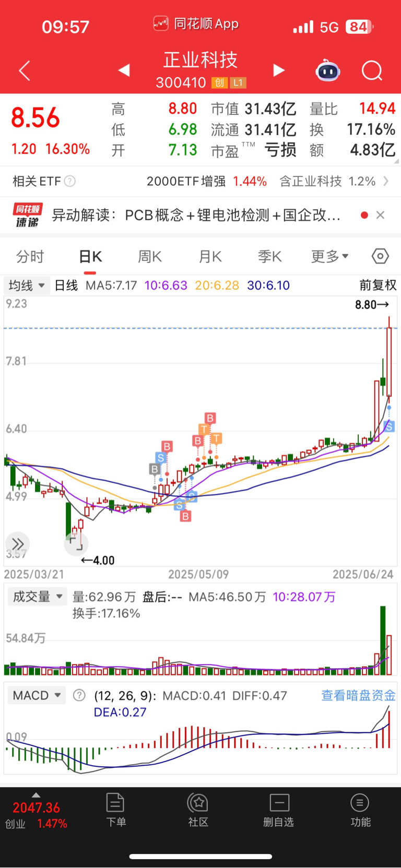
Task: Tap the L1 level badge
Action: [x=238, y=82]
